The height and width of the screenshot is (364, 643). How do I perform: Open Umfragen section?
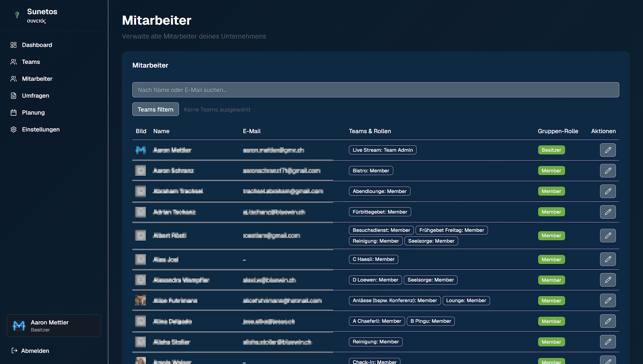tap(36, 96)
